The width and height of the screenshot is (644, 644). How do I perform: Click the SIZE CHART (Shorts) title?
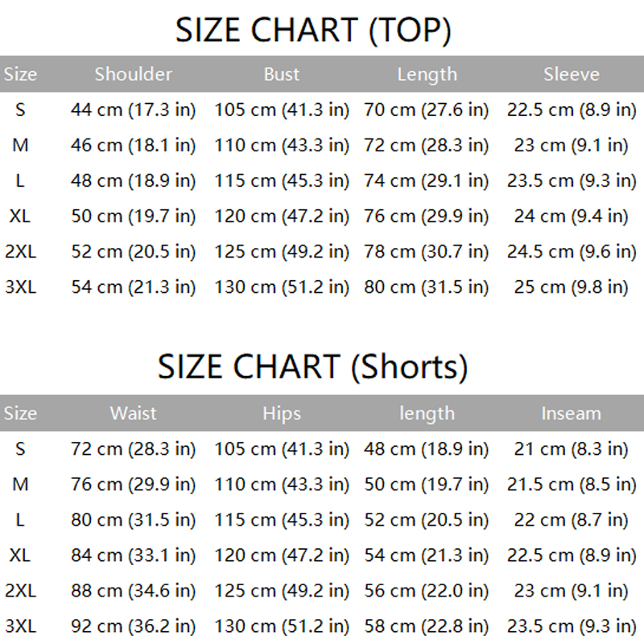312,368
